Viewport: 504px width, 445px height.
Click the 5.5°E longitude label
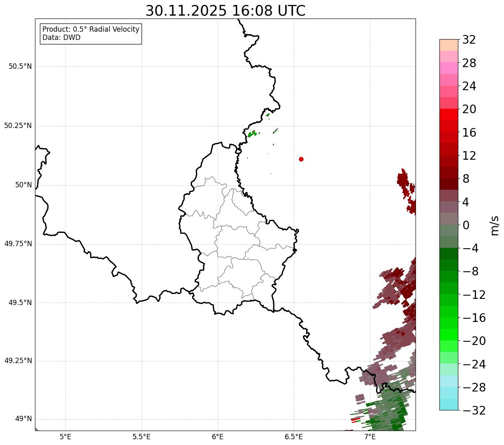click(142, 436)
